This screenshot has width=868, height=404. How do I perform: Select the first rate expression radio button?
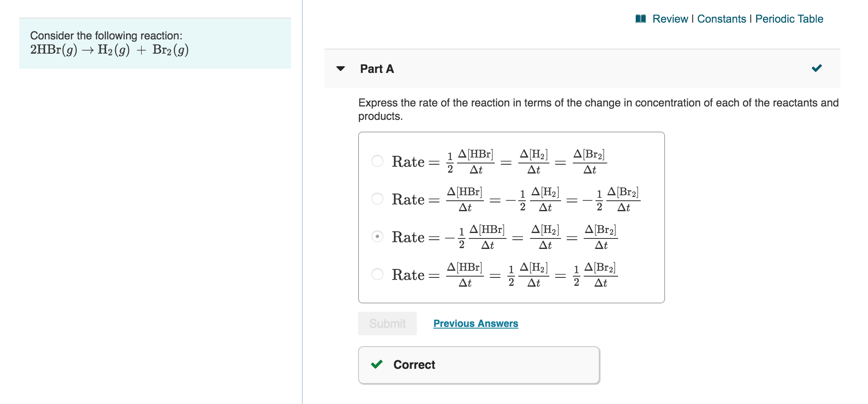[x=377, y=161]
